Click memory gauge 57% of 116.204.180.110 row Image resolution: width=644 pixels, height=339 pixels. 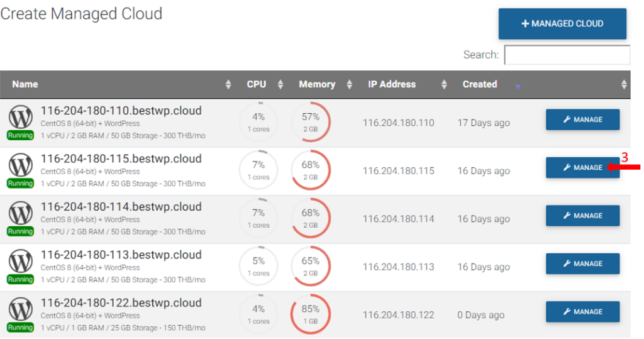click(311, 122)
